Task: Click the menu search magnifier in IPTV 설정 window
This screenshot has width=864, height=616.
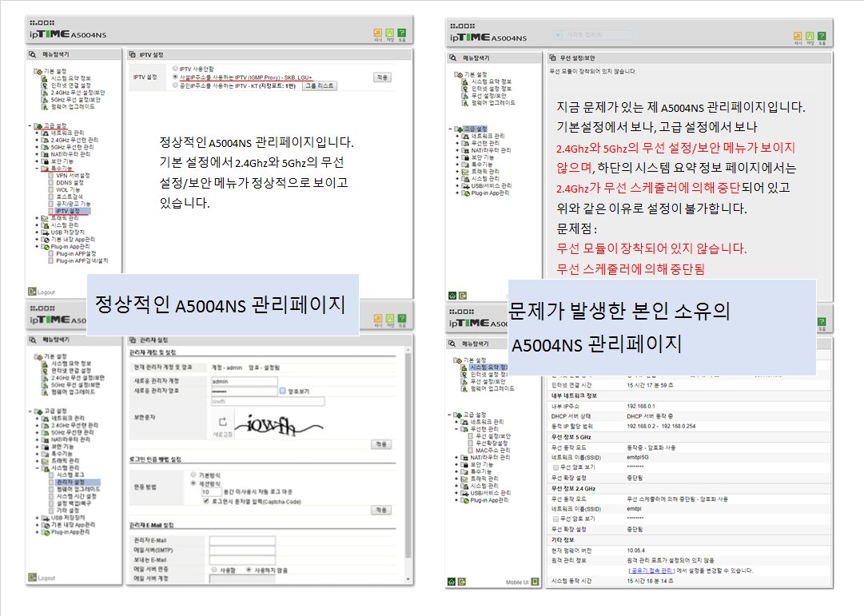Action: (33, 54)
